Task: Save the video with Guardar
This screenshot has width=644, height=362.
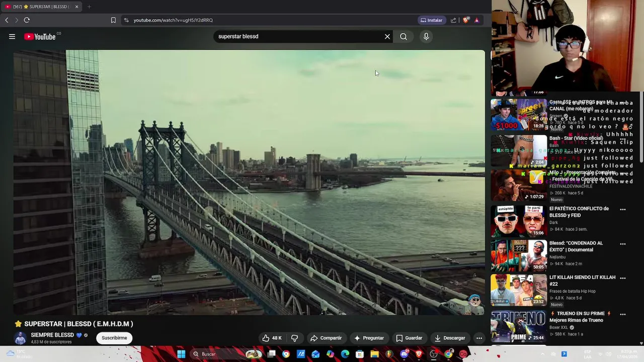Action: [409, 338]
